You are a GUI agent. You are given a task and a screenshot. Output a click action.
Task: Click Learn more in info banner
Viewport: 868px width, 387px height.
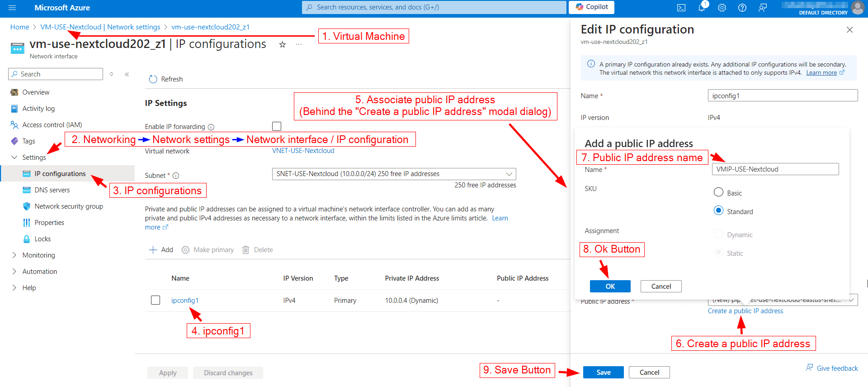pos(821,73)
